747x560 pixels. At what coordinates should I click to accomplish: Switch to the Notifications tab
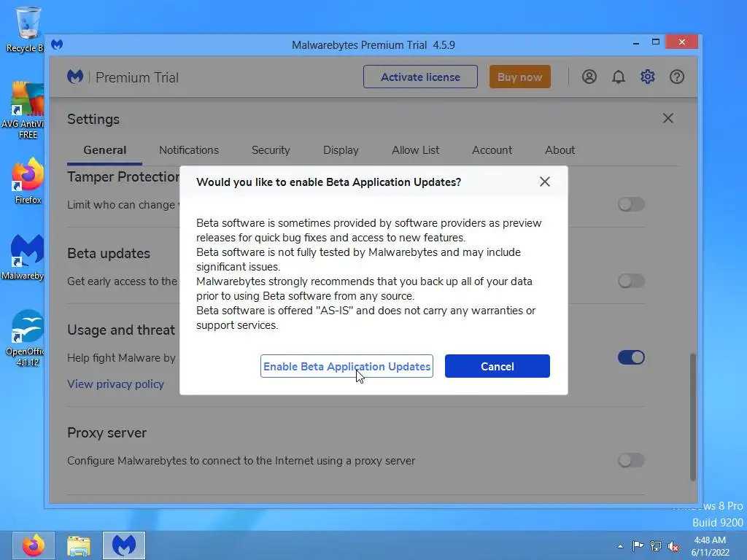189,150
